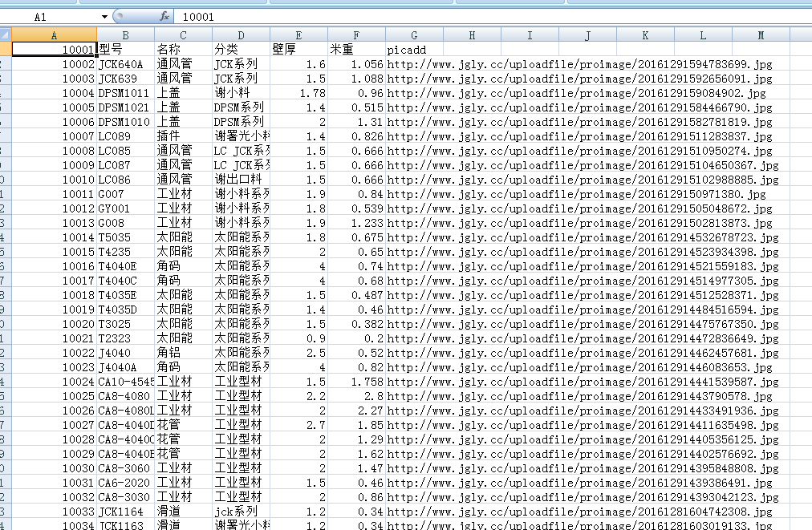Select cell with model J4040A
Image resolution: width=812 pixels, height=530 pixels.
pos(125,367)
